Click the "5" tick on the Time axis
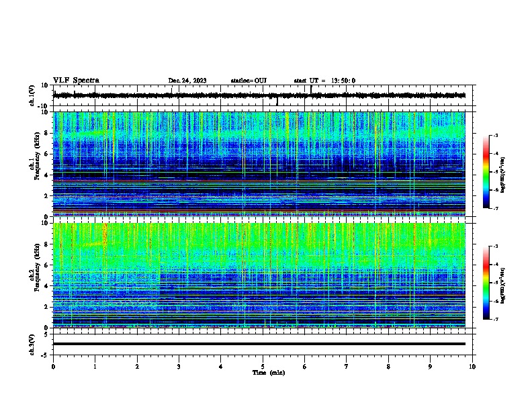Viewport: 532px width, 411px height. [263, 367]
